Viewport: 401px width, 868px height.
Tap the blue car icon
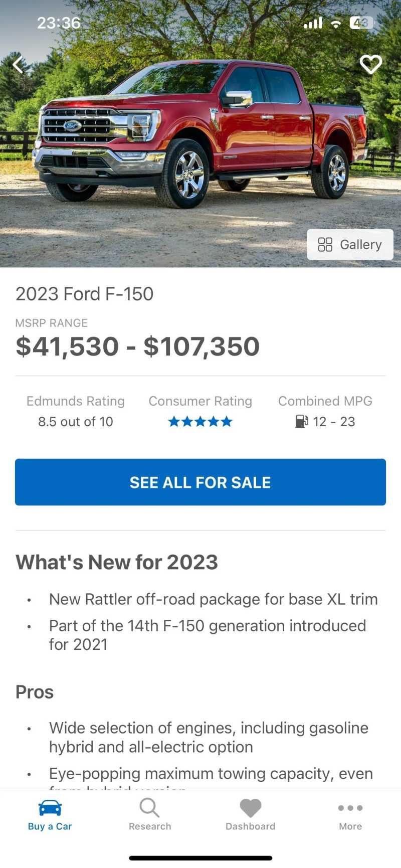50,807
